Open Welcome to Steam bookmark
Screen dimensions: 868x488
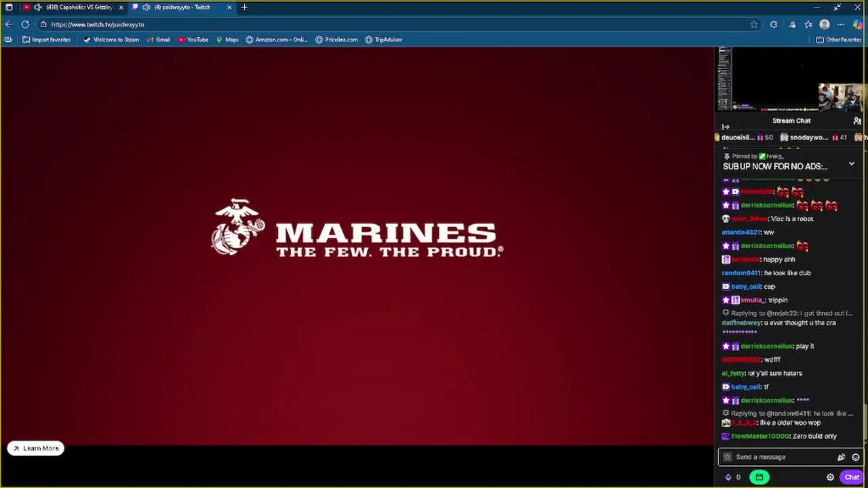(111, 40)
